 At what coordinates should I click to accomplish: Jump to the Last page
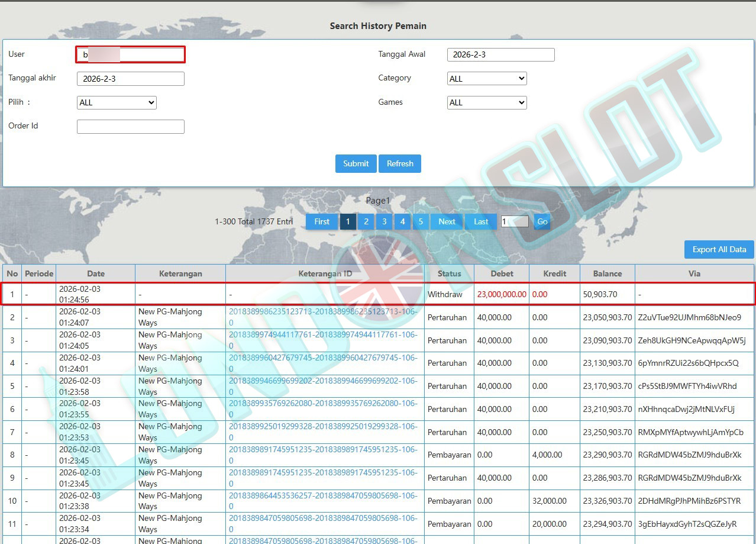coord(481,221)
